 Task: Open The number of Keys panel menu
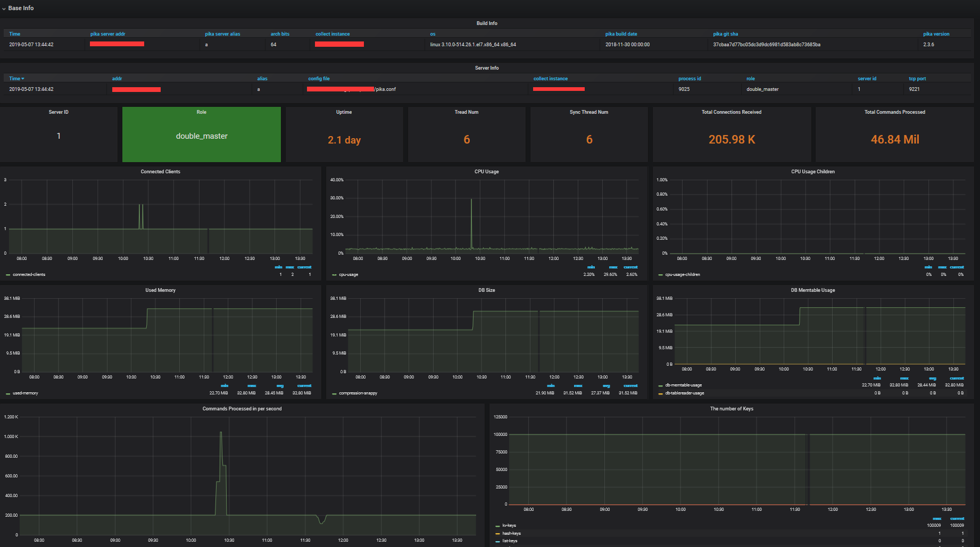click(732, 409)
